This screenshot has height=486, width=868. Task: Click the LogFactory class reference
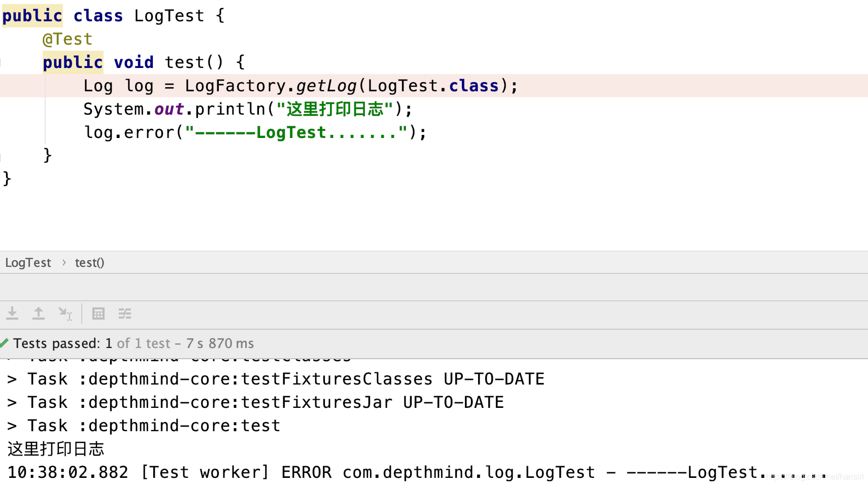(235, 86)
